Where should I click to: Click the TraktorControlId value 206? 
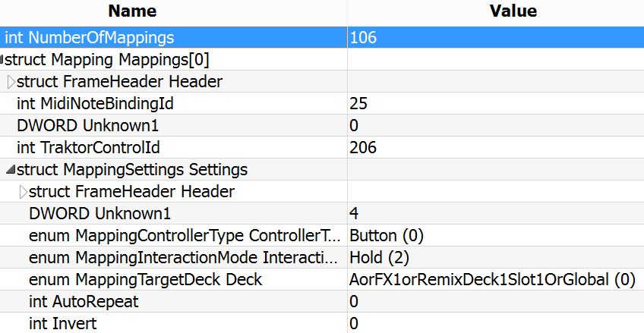coord(364,147)
